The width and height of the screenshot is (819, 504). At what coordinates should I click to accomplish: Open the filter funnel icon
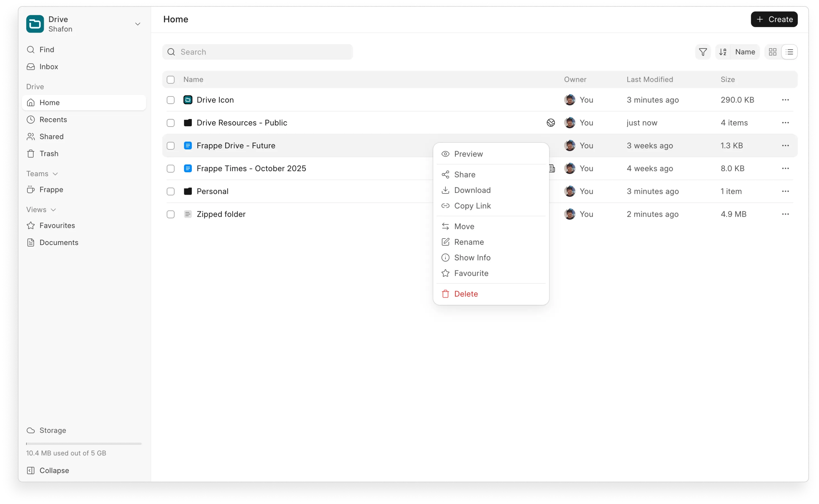coord(703,52)
